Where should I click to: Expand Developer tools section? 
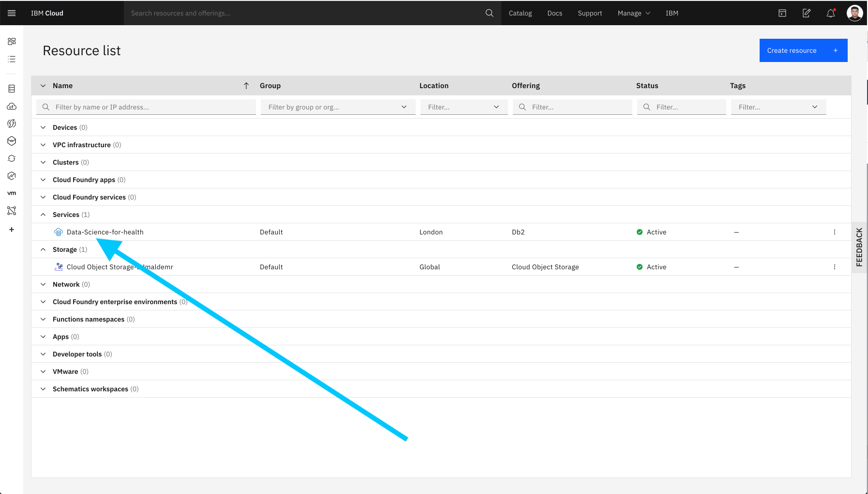tap(43, 354)
